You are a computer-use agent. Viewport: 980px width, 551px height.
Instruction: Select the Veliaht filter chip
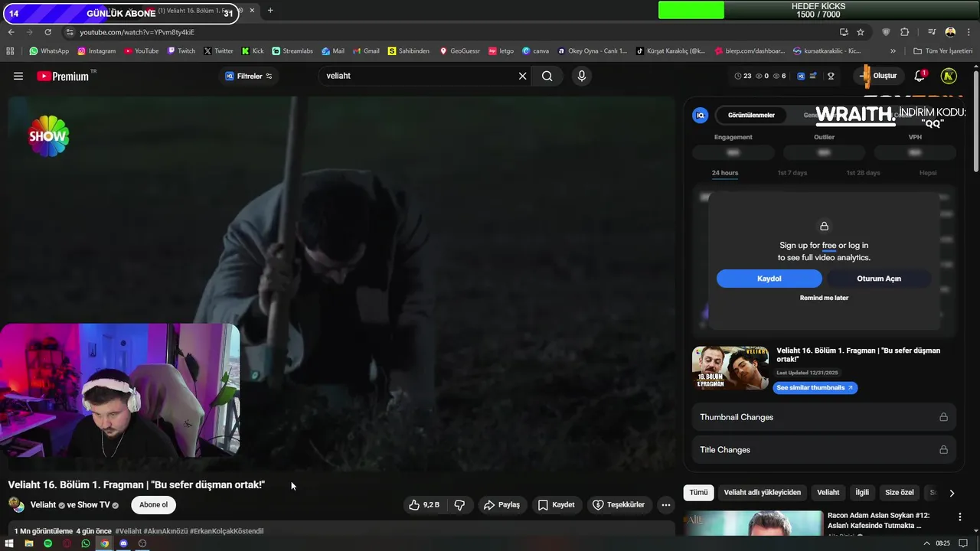pyautogui.click(x=828, y=493)
